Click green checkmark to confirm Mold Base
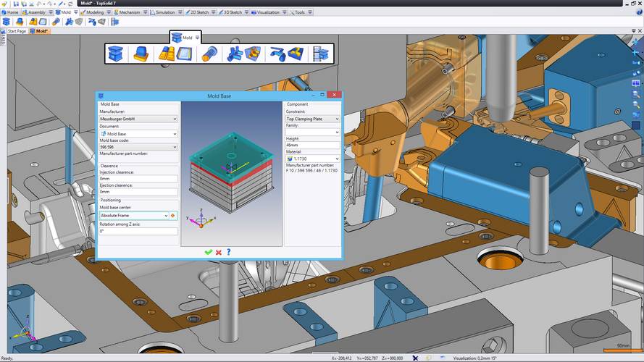This screenshot has height=362, width=644. point(209,252)
